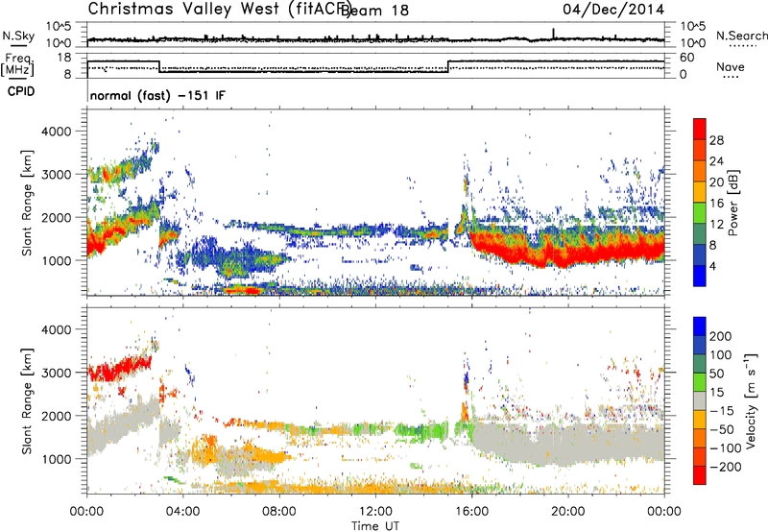The height and width of the screenshot is (532, 768).
Task: Click the 'N.Search' legend label
Action: (x=741, y=36)
